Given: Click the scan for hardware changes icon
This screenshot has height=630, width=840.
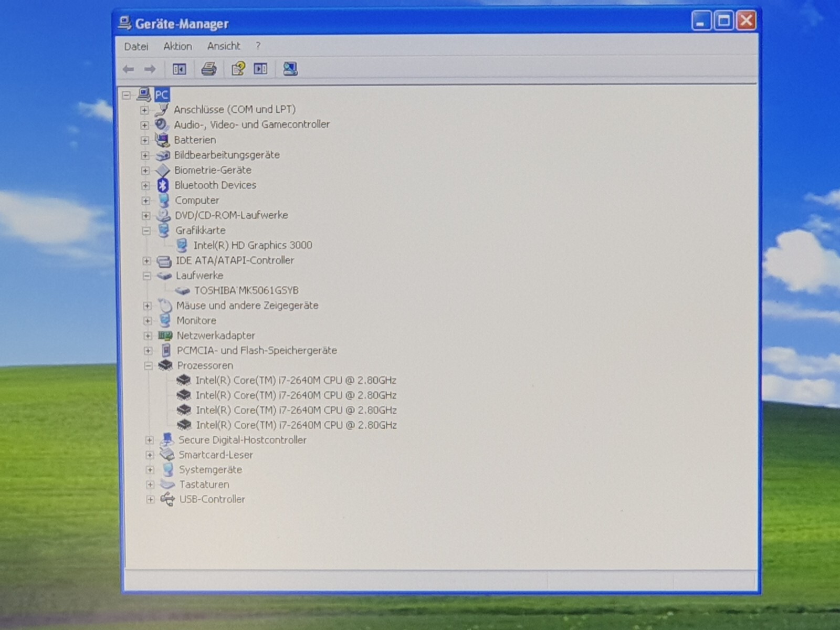Looking at the screenshot, I should pyautogui.click(x=290, y=69).
